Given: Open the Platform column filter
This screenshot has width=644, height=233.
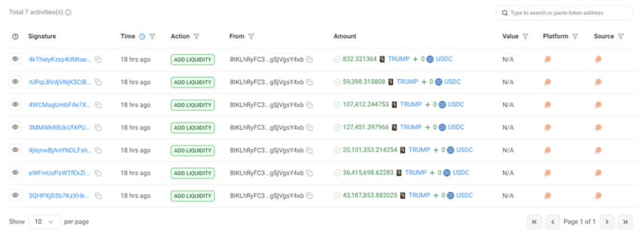Looking at the screenshot, I should click(575, 36).
